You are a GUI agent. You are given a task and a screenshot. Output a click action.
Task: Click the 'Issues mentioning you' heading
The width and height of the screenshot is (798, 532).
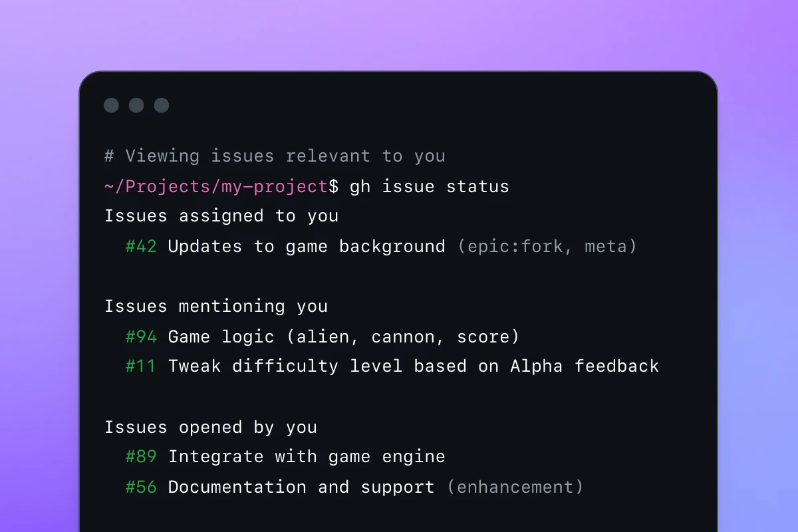[216, 307]
